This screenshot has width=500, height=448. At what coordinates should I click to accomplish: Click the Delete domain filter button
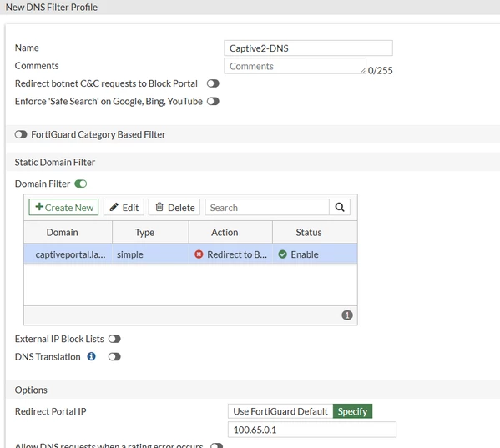[174, 208]
